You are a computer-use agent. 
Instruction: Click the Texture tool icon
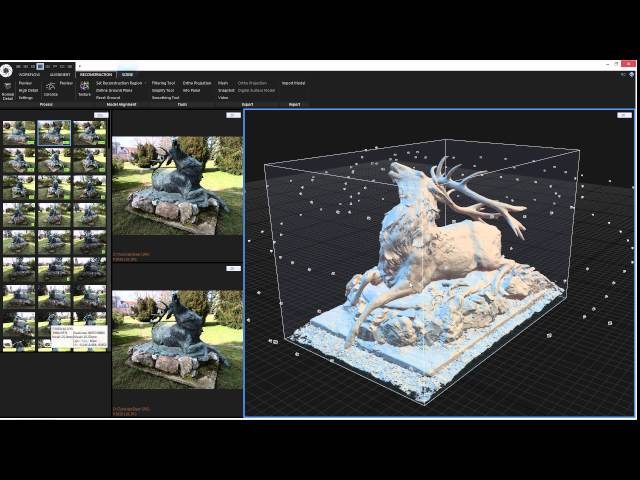(x=84, y=89)
